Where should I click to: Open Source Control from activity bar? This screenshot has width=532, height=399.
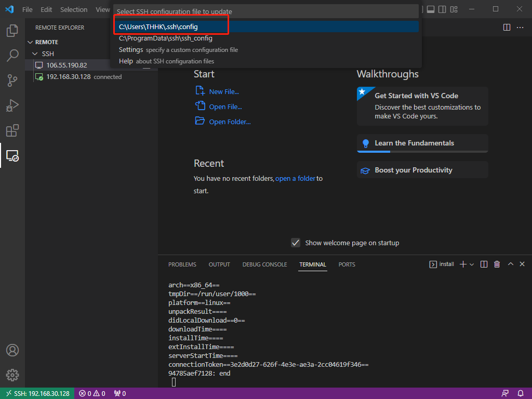[x=12, y=81]
